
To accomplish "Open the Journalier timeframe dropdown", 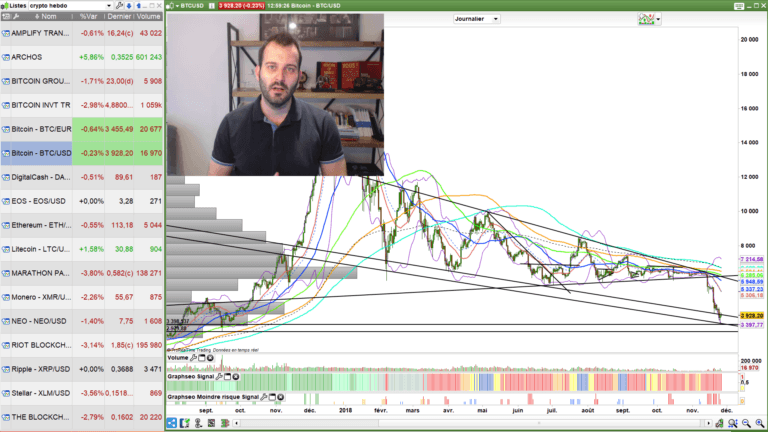I will pyautogui.click(x=477, y=18).
